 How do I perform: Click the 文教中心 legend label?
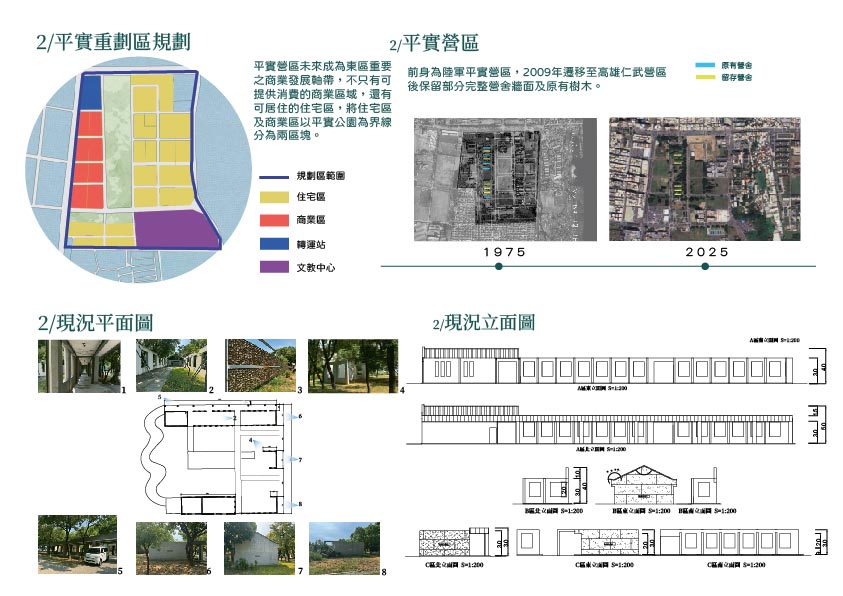tap(316, 267)
